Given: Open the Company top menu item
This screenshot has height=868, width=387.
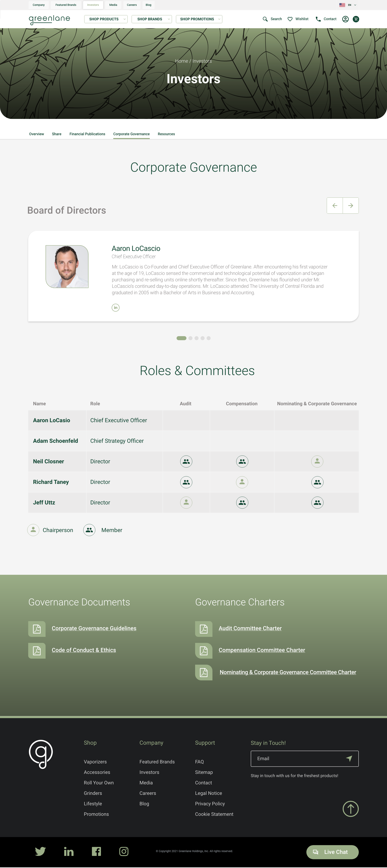Looking at the screenshot, I should coord(39,5).
